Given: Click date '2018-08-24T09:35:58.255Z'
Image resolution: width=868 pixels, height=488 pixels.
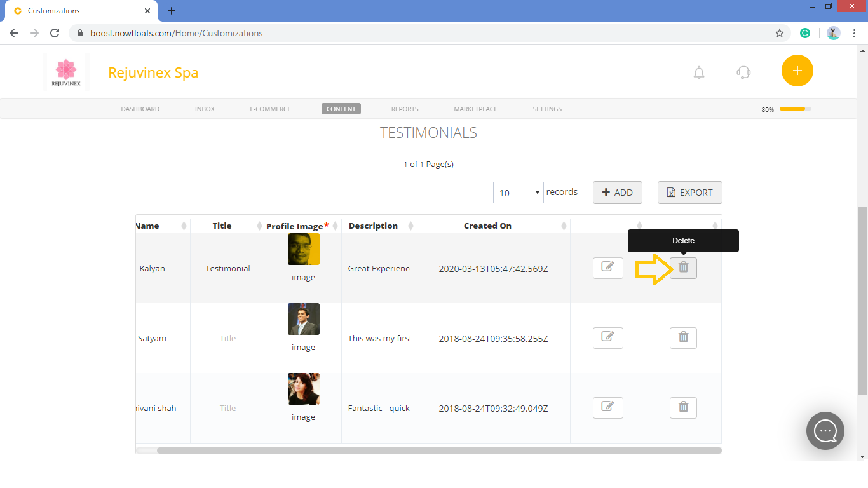Looking at the screenshot, I should coord(493,339).
